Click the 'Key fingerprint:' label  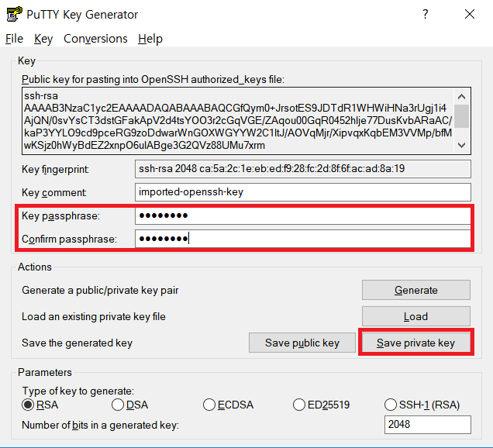[55, 170]
